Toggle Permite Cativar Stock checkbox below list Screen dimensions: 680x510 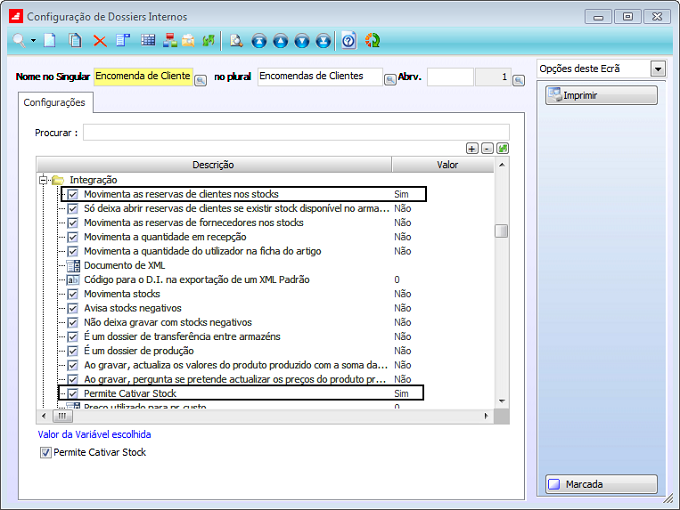46,453
